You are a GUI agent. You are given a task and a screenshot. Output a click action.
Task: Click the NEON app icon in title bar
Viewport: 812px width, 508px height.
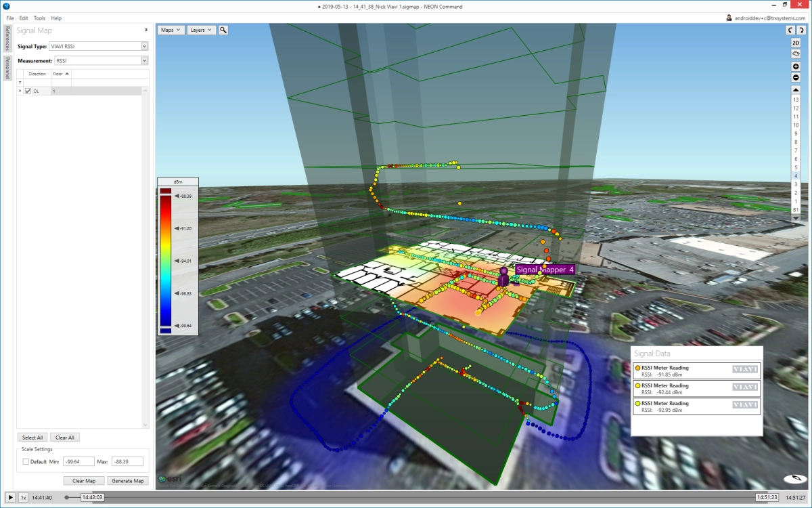[6, 6]
